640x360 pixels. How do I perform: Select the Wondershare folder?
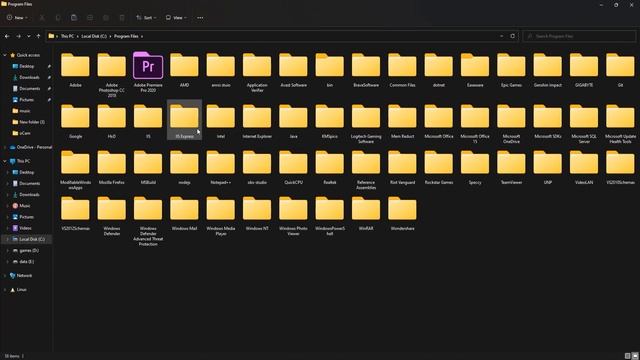click(x=402, y=213)
